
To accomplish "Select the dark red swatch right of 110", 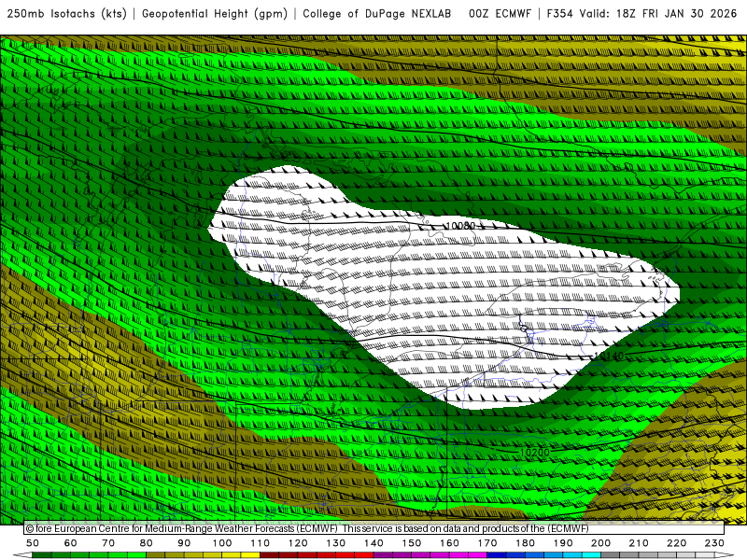I will (269, 554).
